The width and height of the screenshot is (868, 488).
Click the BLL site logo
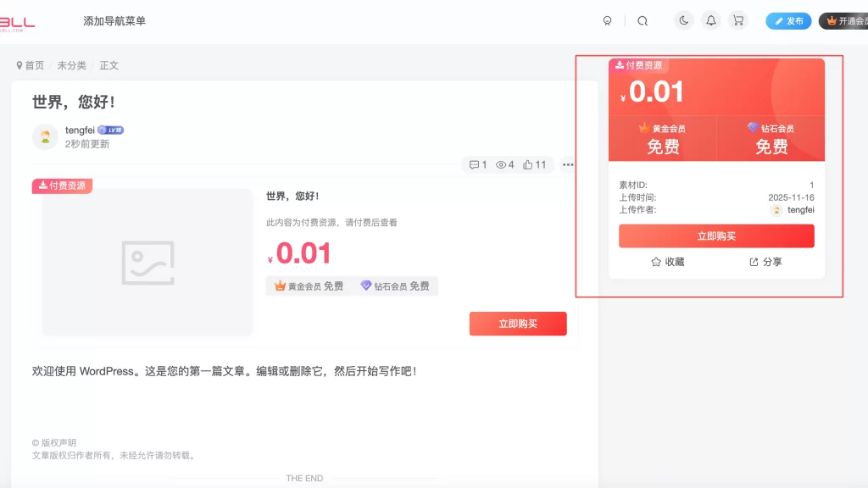click(x=19, y=22)
